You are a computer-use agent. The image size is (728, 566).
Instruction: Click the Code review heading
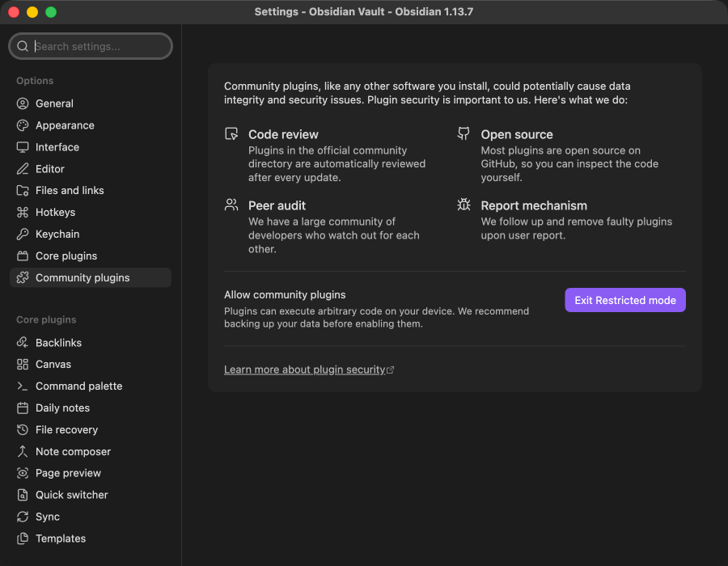click(283, 134)
